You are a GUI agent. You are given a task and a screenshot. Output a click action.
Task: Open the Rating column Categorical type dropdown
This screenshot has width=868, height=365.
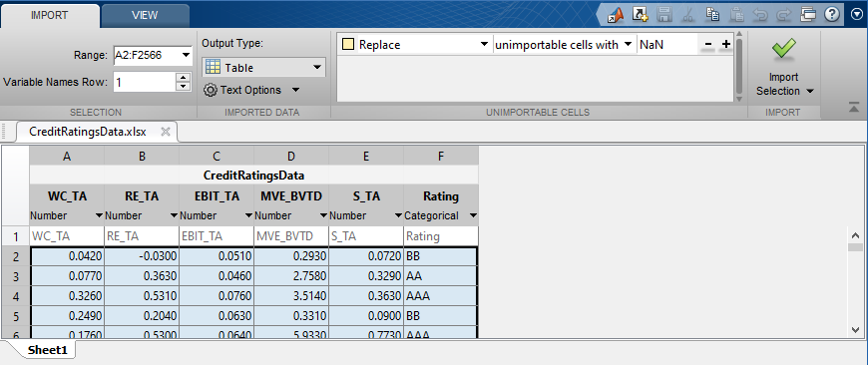click(x=473, y=215)
